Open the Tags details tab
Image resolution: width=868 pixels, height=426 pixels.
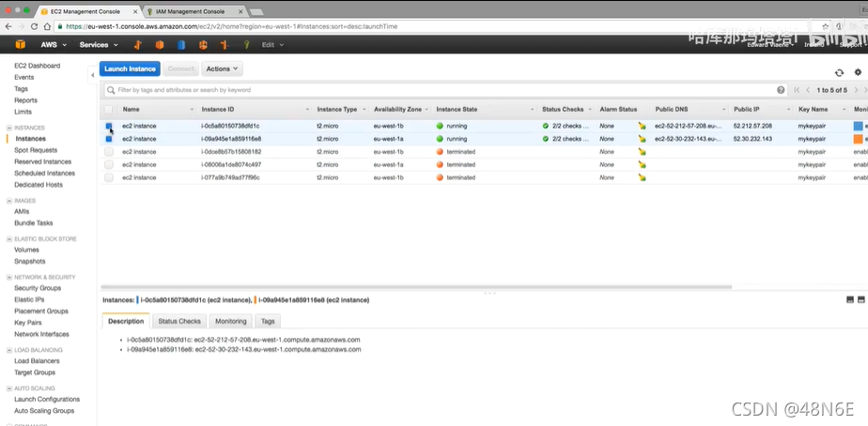[x=268, y=321]
